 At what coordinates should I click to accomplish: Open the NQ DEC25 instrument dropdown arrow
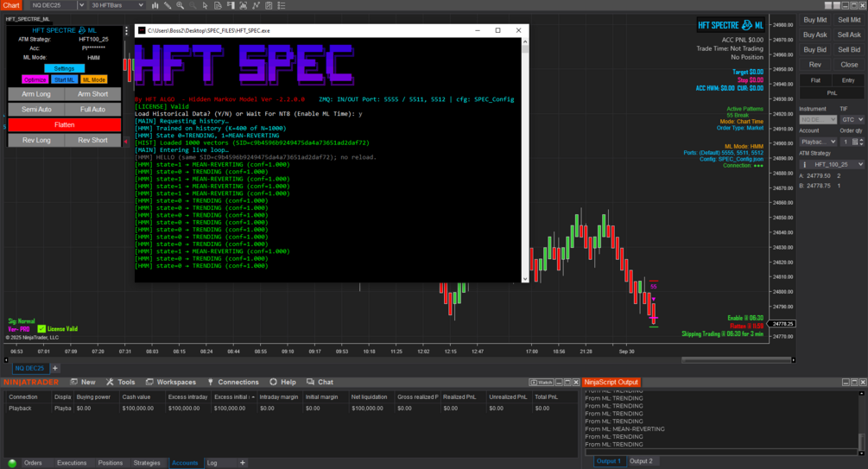pyautogui.click(x=81, y=5)
